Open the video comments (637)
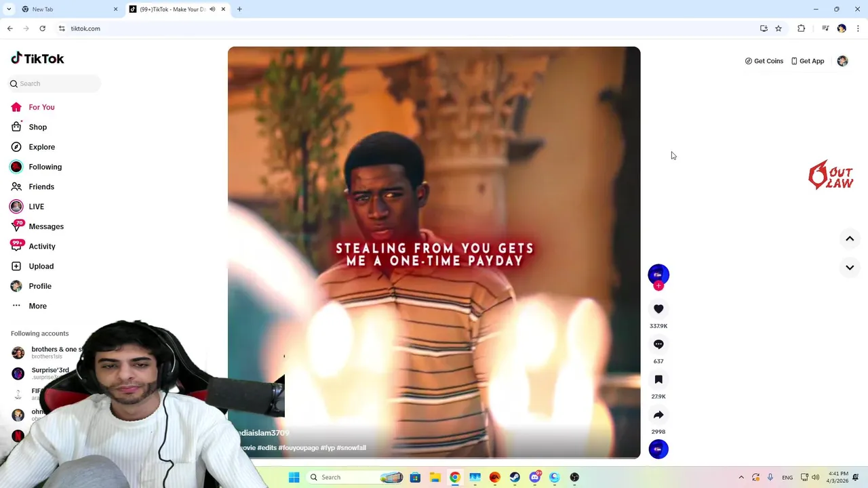 pyautogui.click(x=658, y=344)
